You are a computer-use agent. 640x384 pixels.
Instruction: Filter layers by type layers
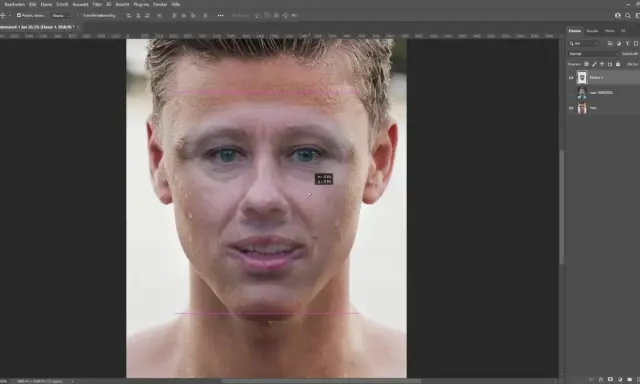(x=627, y=43)
